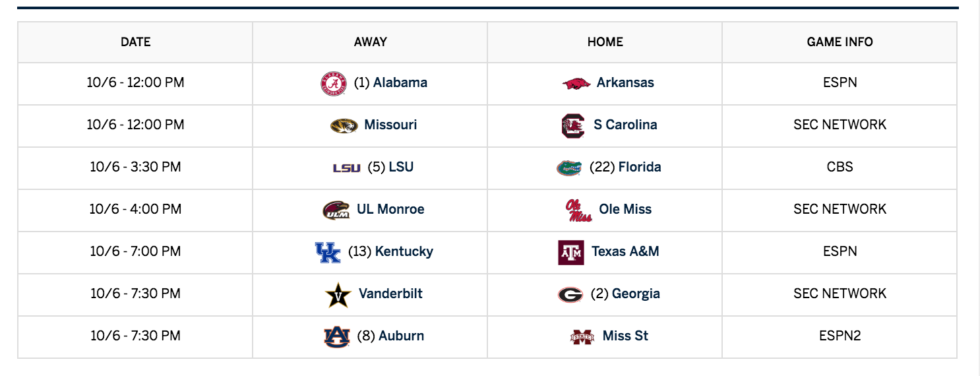Screen dimensions: 980x376
Task: Click the DATE column header
Action: 136,42
